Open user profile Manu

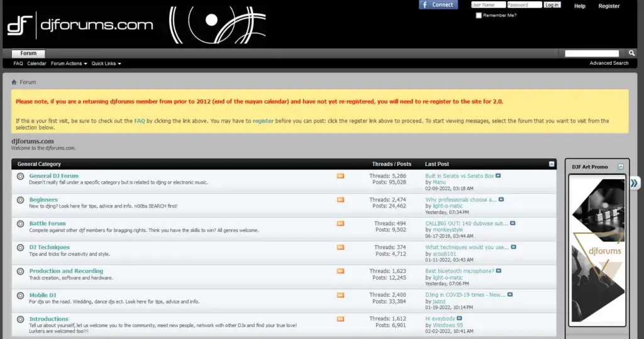click(439, 182)
